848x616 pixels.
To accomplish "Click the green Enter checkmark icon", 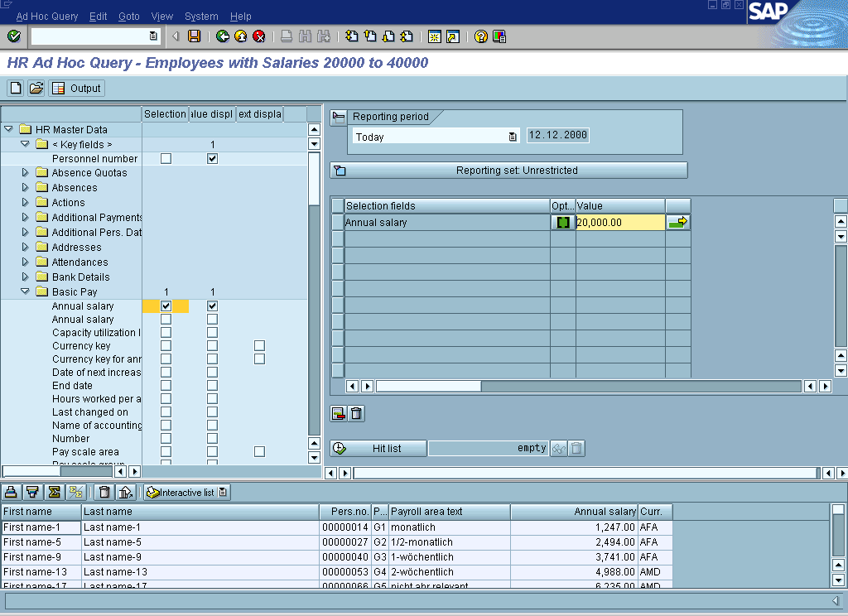I will (14, 36).
